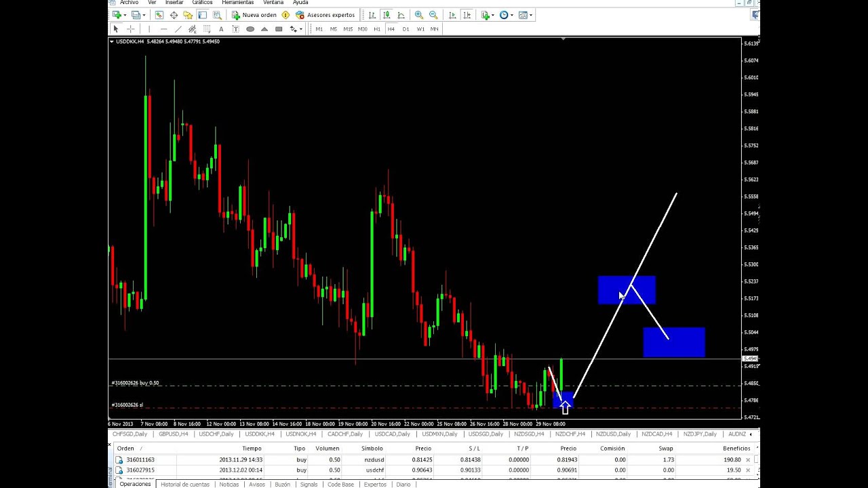Select the Trendline drawing tool
The width and height of the screenshot is (868, 488).
[178, 29]
